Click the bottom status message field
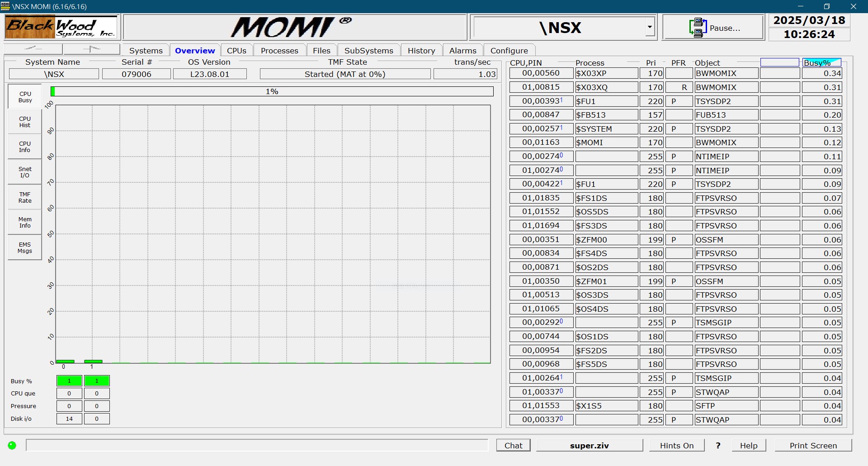This screenshot has height=466, width=868. coord(257,445)
